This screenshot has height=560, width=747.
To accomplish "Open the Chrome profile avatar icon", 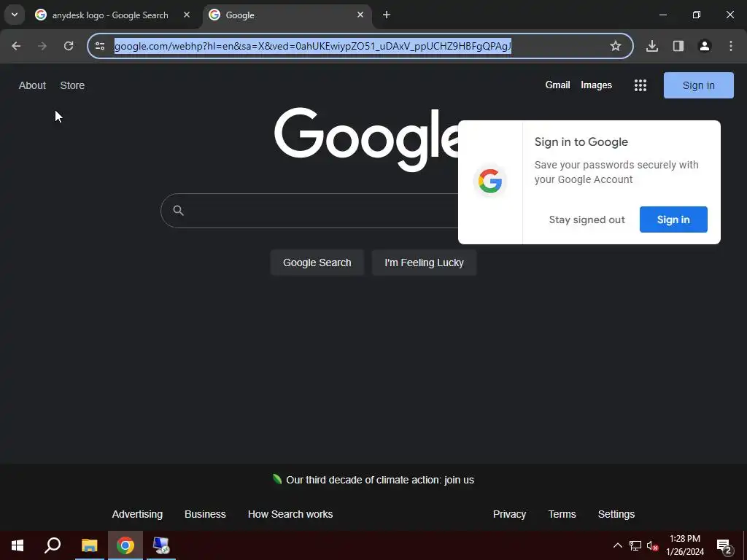I will click(x=705, y=46).
